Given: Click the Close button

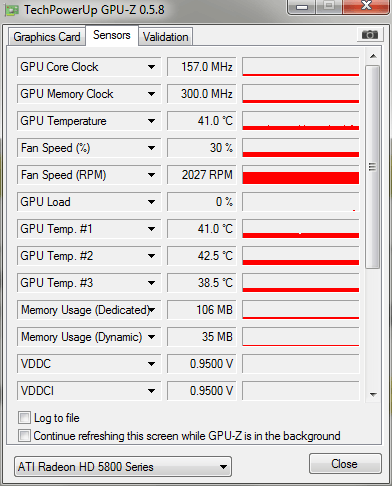Looking at the screenshot, I should coord(345,464).
